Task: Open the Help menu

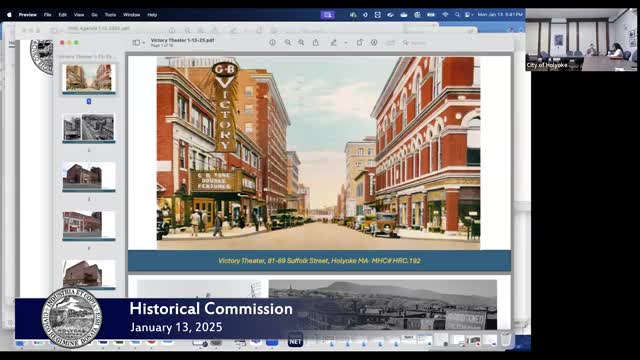Action: coord(152,15)
